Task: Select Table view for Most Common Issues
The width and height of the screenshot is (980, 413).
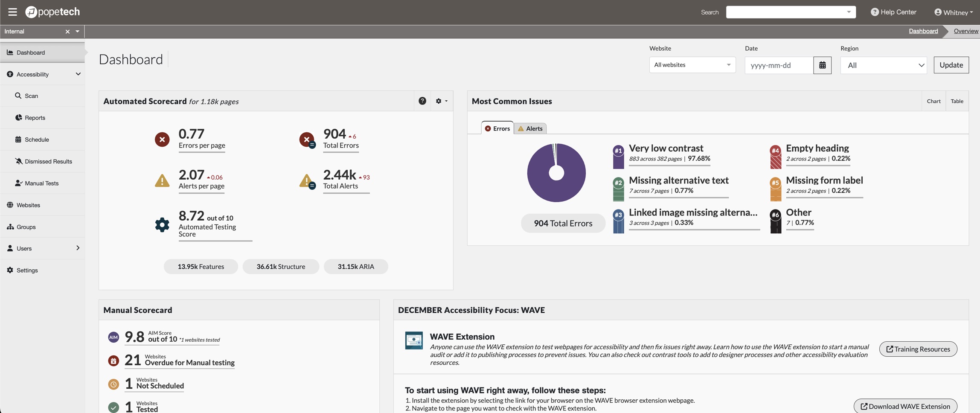Action: [x=957, y=101]
